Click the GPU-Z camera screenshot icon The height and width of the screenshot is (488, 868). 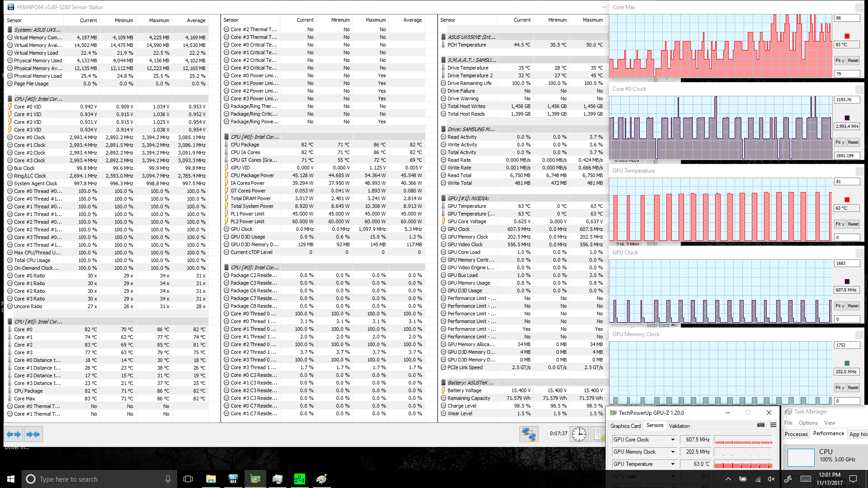click(x=760, y=425)
